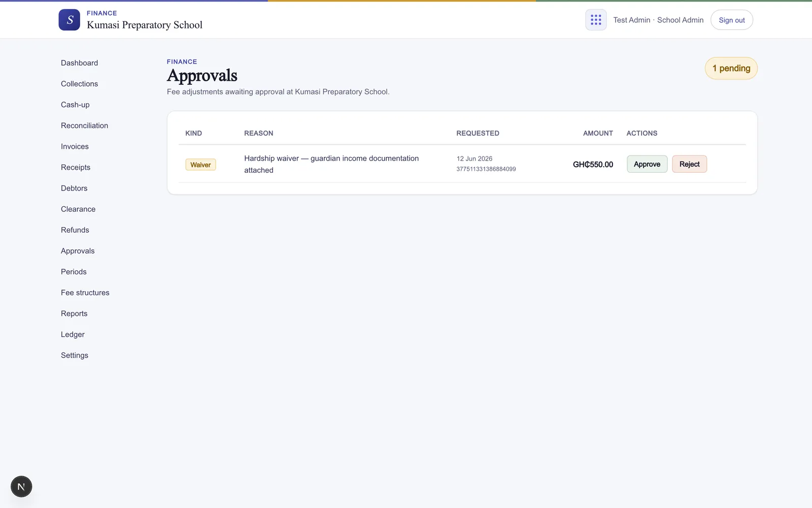Click the GH₵550.00 amount cell
The height and width of the screenshot is (508, 812).
(x=593, y=165)
